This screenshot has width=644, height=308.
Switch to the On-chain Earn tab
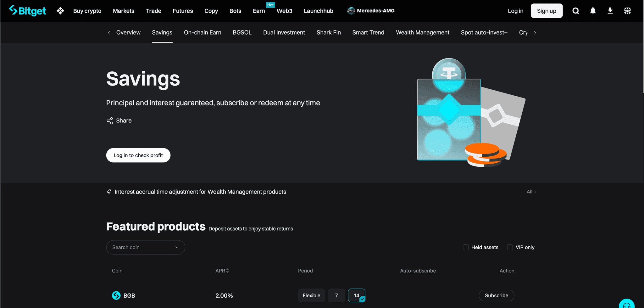tap(203, 32)
